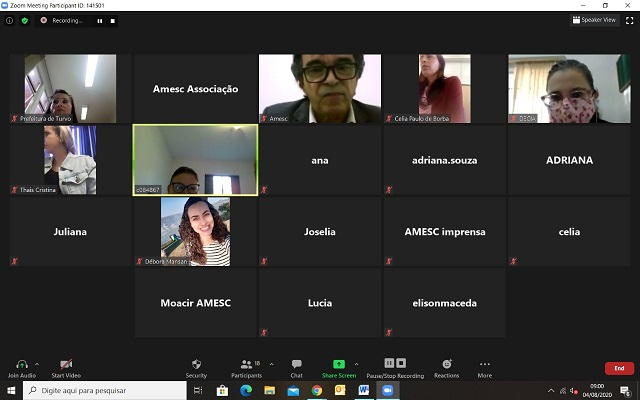Open the meeting info icon

click(10, 20)
